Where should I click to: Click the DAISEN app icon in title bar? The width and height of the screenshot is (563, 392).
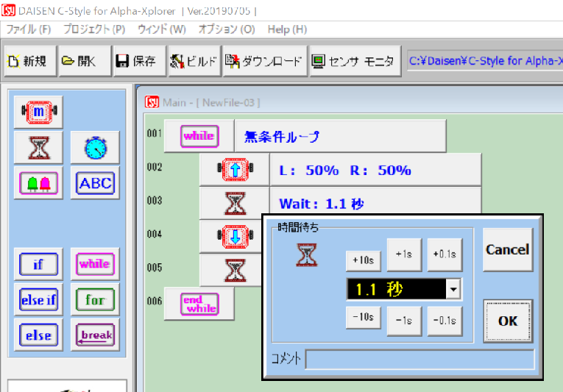click(x=8, y=10)
